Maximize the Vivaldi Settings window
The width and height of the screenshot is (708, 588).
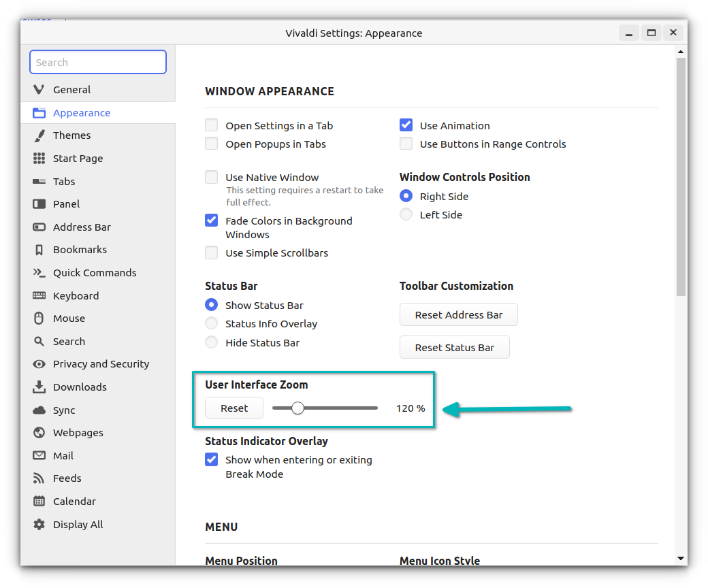[651, 33]
